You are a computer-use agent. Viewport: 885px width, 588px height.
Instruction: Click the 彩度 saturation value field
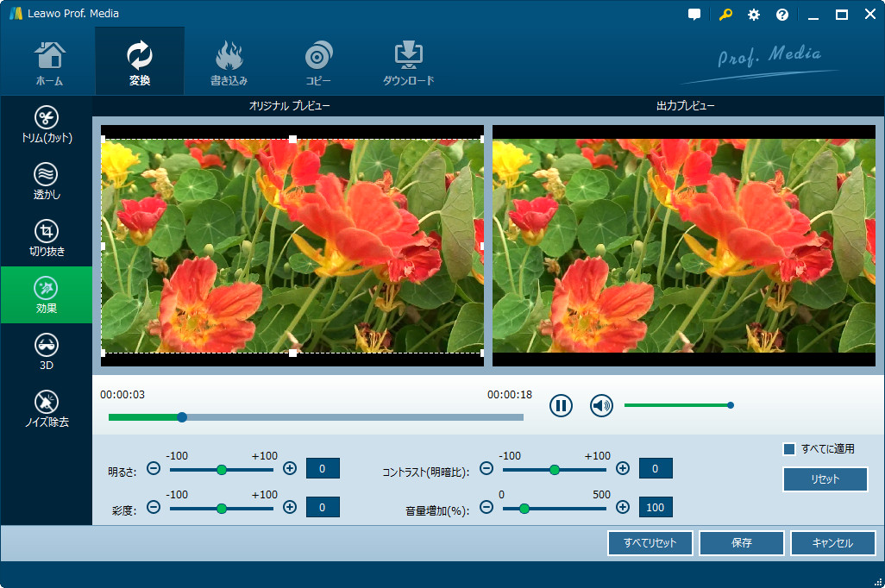click(x=323, y=507)
